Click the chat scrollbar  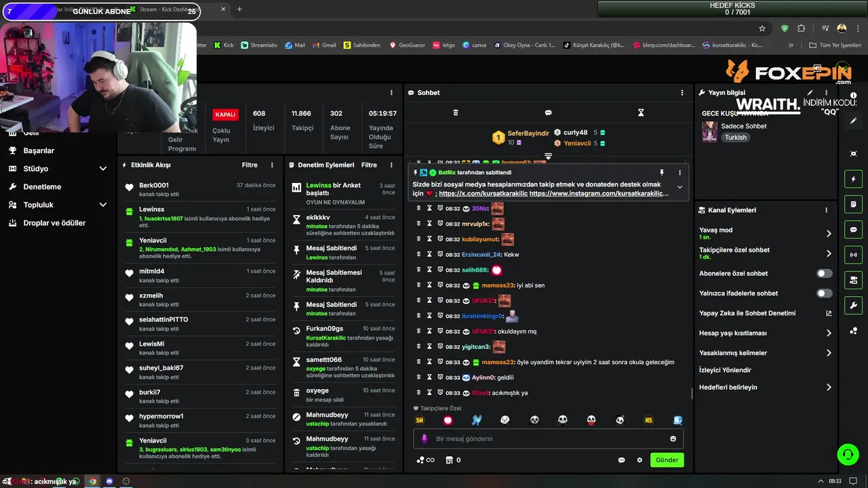click(692, 394)
